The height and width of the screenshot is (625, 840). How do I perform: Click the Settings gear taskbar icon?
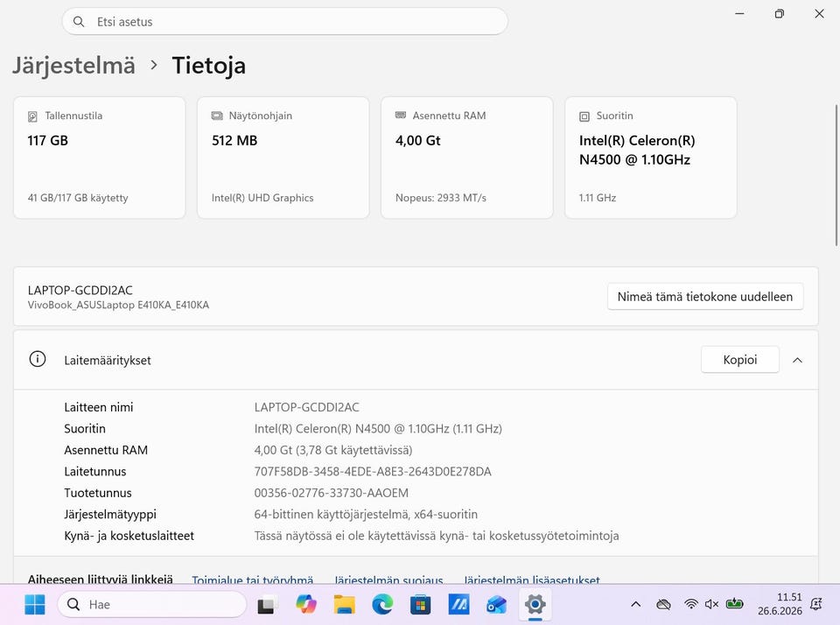tap(535, 605)
